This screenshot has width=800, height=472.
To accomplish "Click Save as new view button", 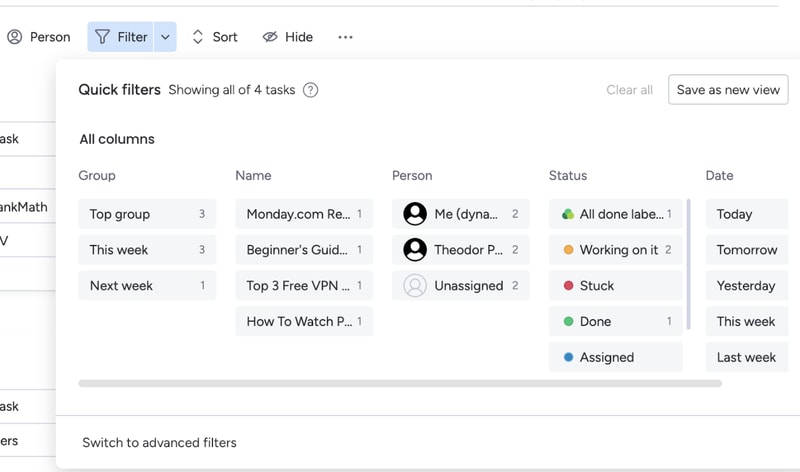I will (x=728, y=90).
